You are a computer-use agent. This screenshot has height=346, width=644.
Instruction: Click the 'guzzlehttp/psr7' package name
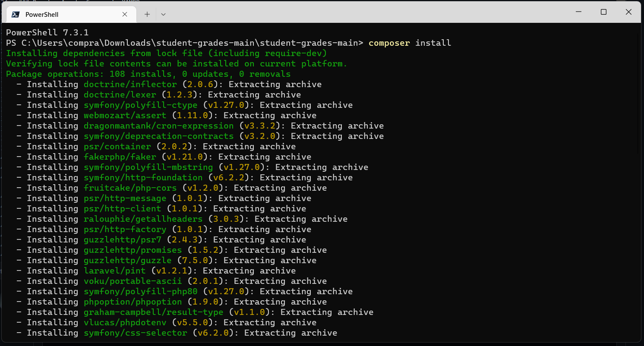[123, 239]
